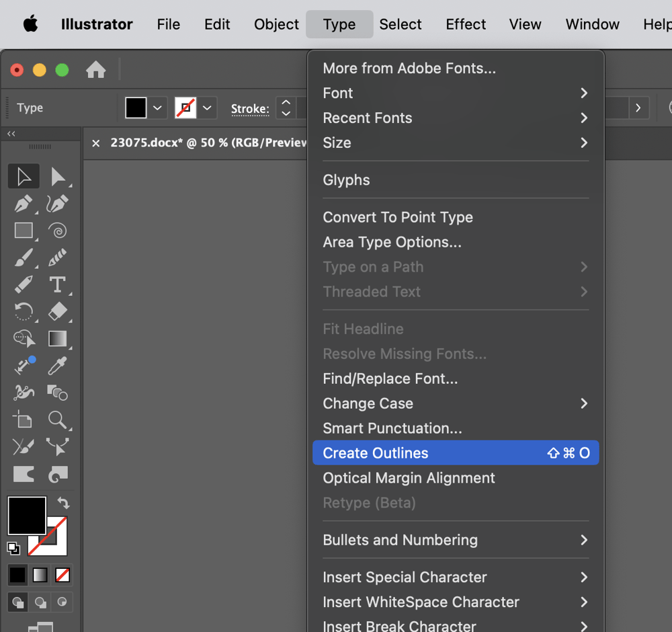This screenshot has height=632, width=672.
Task: Expand the Change Case submenu
Action: coord(456,403)
